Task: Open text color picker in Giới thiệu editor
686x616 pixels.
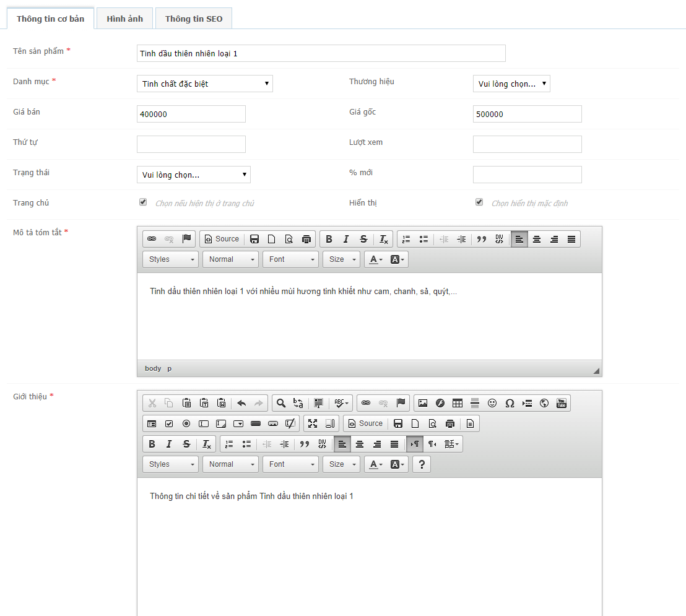Action: (x=376, y=464)
